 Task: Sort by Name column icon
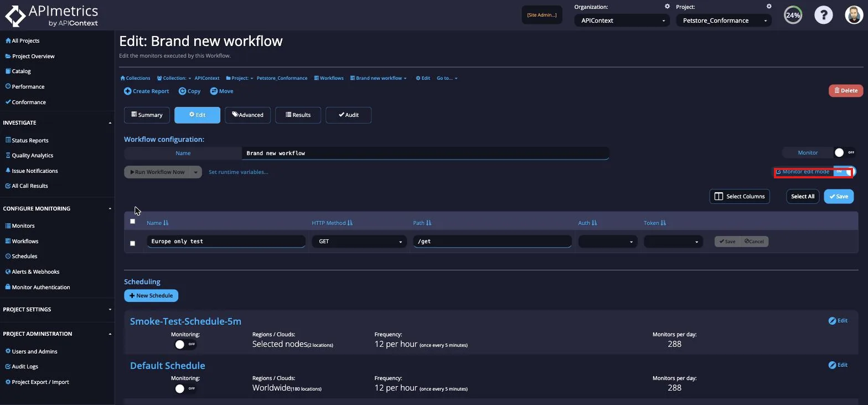(x=166, y=223)
